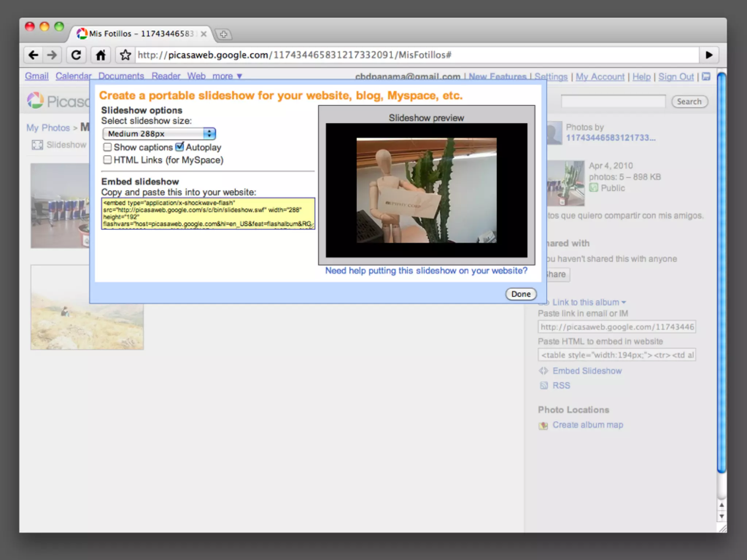Enable HTML Links for MySpace checkbox
The image size is (747, 560).
click(x=107, y=160)
